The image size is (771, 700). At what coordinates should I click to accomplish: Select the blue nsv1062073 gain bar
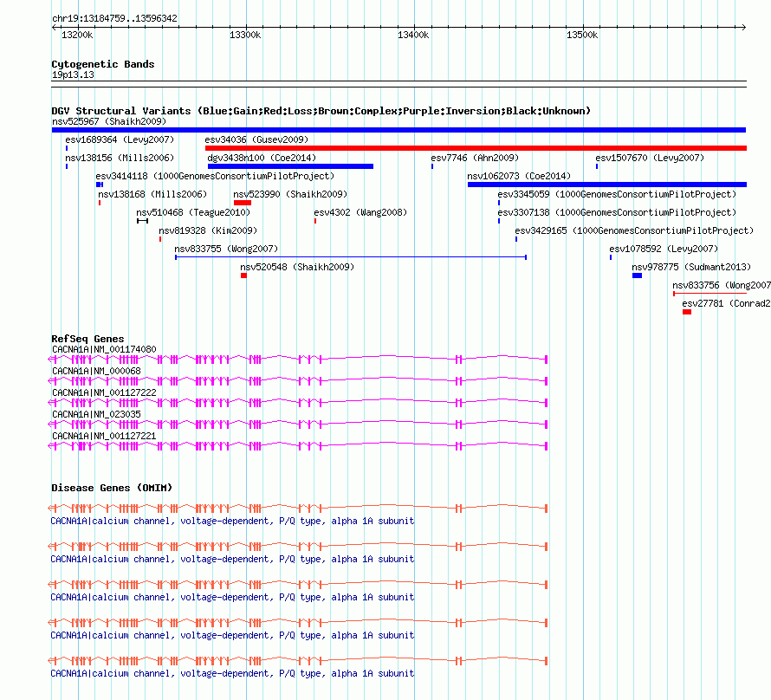point(606,185)
